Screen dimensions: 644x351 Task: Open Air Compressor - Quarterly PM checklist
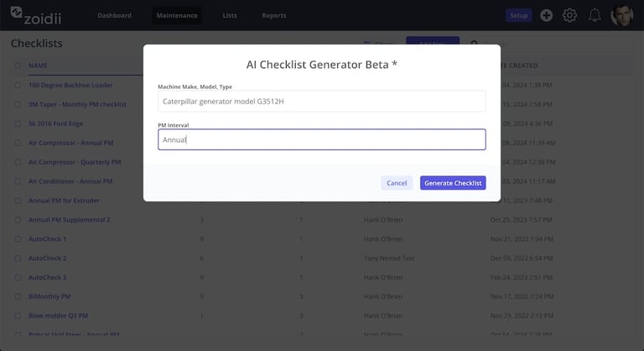[x=75, y=162]
